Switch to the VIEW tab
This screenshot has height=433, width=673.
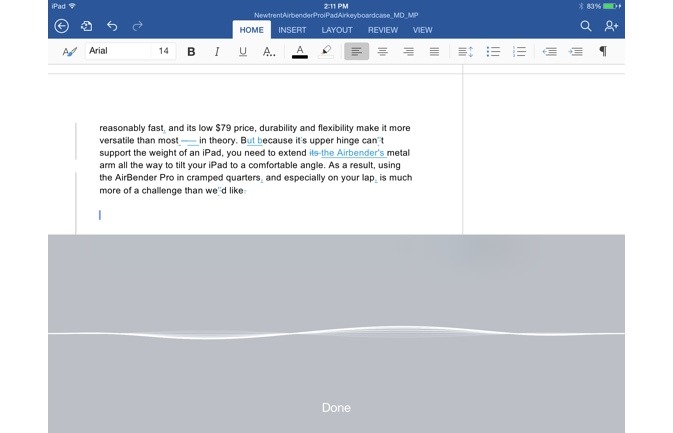pyautogui.click(x=422, y=30)
